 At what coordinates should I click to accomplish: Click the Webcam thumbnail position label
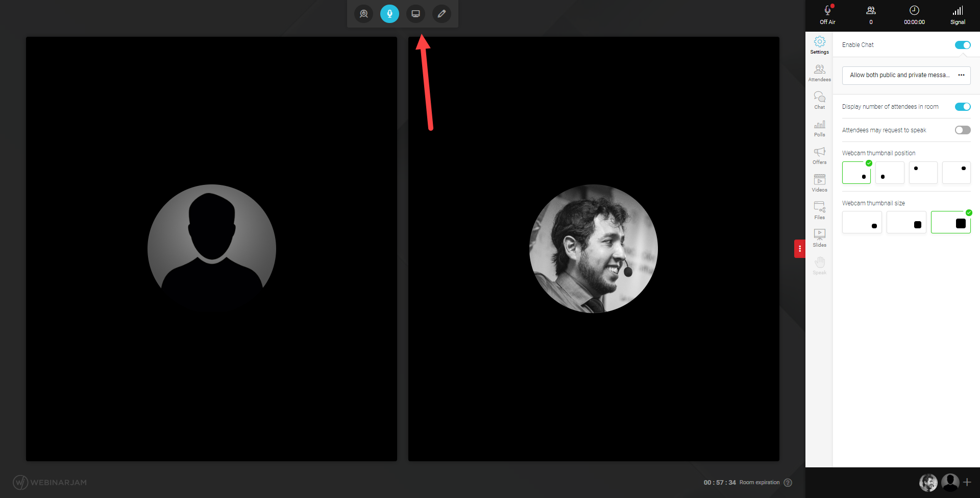coord(878,153)
